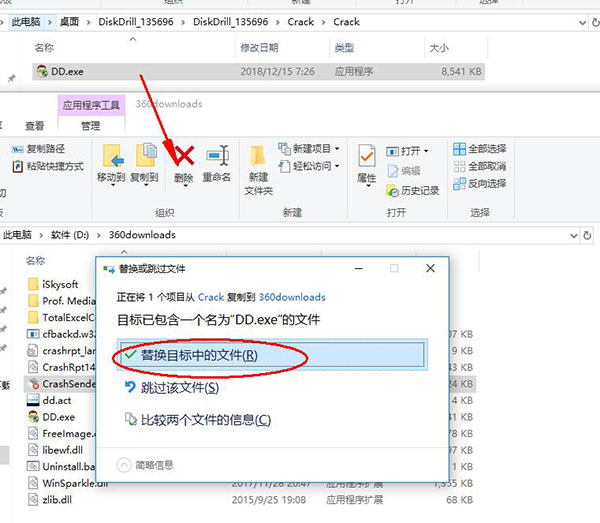Expand the Crack window address bar dropdown
This screenshot has height=523, width=600.
point(582,23)
